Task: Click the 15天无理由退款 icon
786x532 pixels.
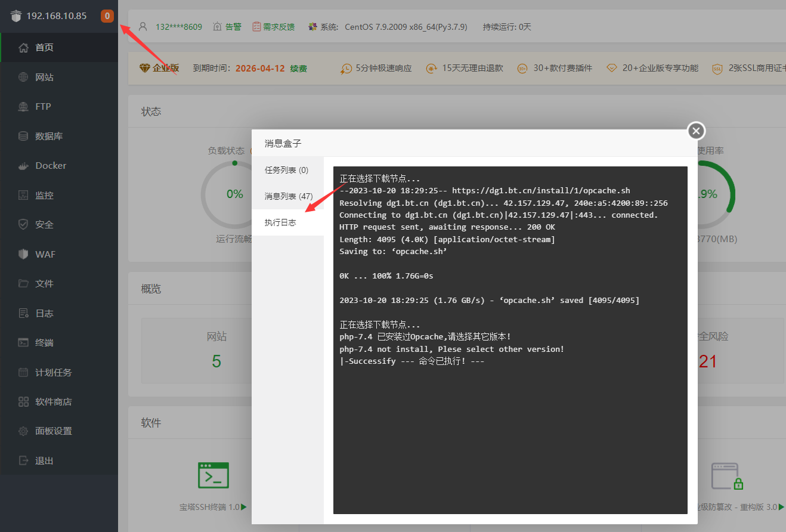Action: pyautogui.click(x=432, y=69)
